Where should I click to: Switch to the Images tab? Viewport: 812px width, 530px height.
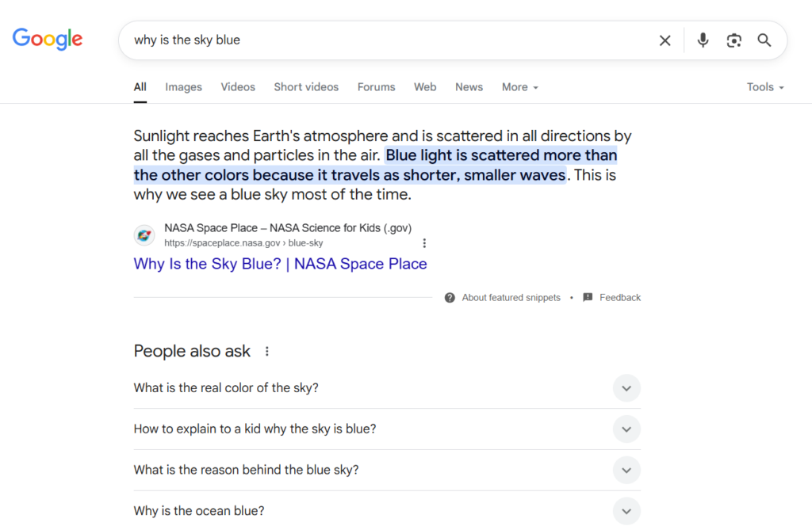[x=183, y=87]
